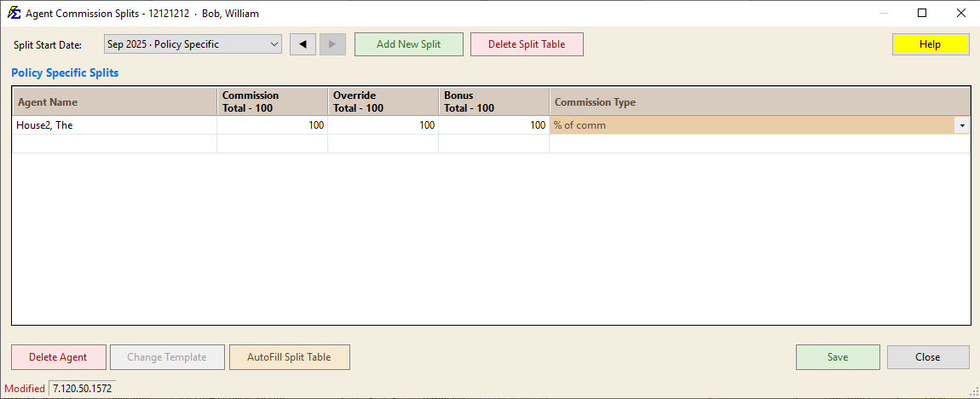Select Commission value 100 cell

(x=273, y=125)
